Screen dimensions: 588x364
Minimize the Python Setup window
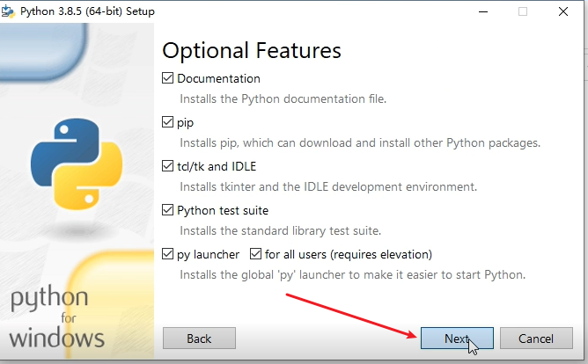tap(483, 11)
